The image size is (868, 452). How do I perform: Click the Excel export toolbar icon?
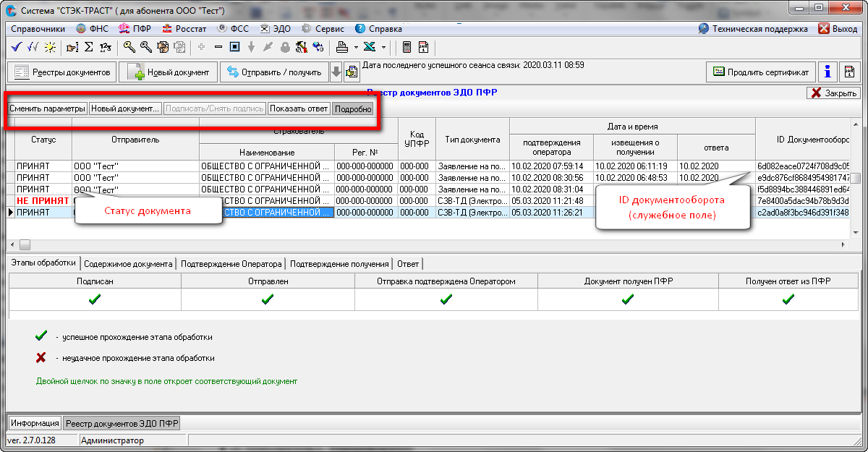click(x=370, y=48)
